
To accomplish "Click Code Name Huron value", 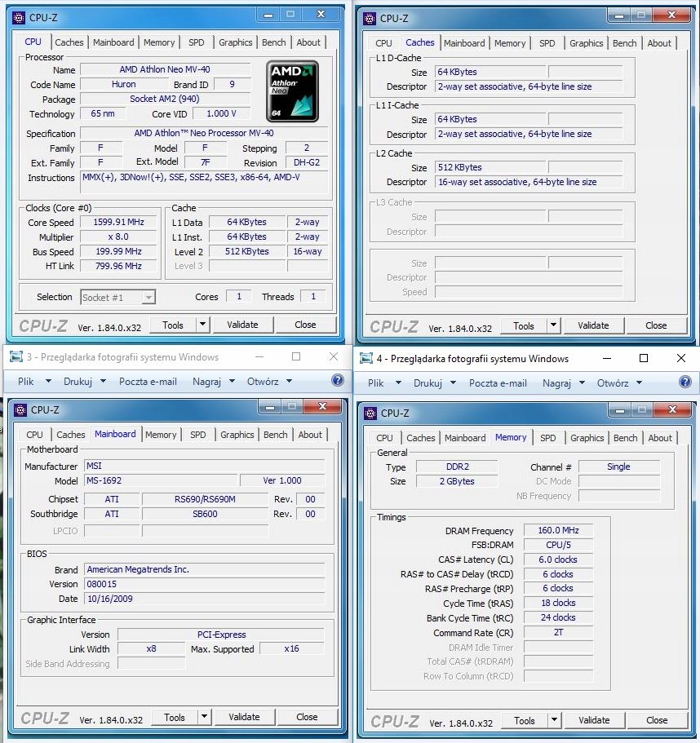I will [124, 84].
